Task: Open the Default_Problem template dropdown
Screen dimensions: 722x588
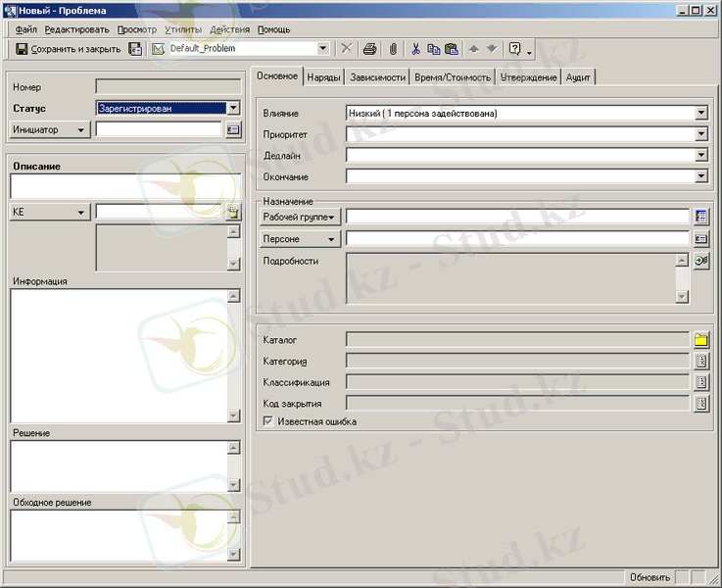Action: coord(323,49)
